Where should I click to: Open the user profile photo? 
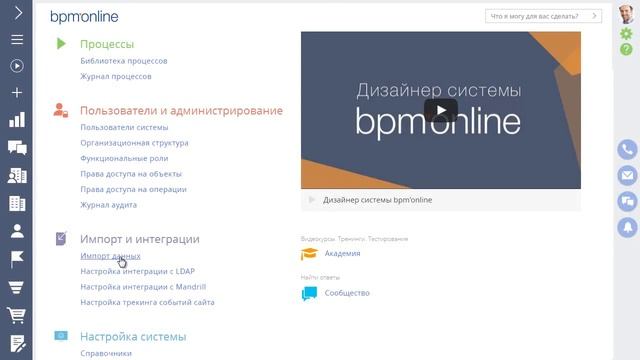626,14
